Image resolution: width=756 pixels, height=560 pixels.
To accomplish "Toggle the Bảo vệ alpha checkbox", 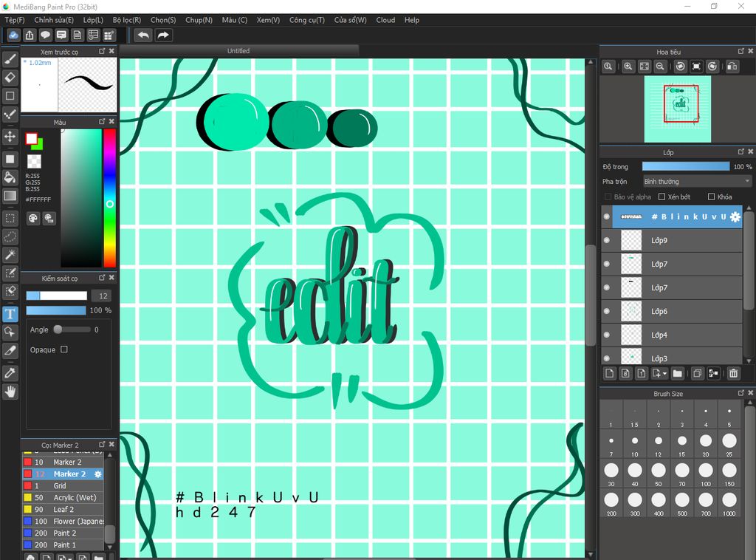I will [x=608, y=197].
